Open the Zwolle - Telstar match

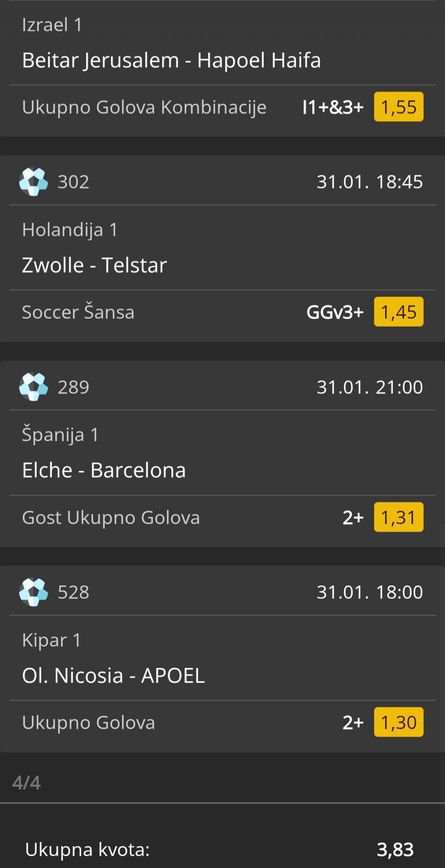coord(94,265)
